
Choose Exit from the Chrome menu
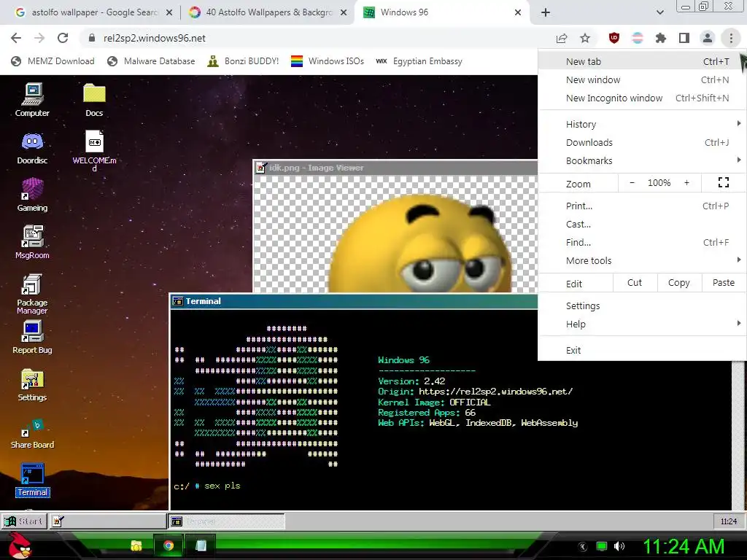(x=642, y=351)
